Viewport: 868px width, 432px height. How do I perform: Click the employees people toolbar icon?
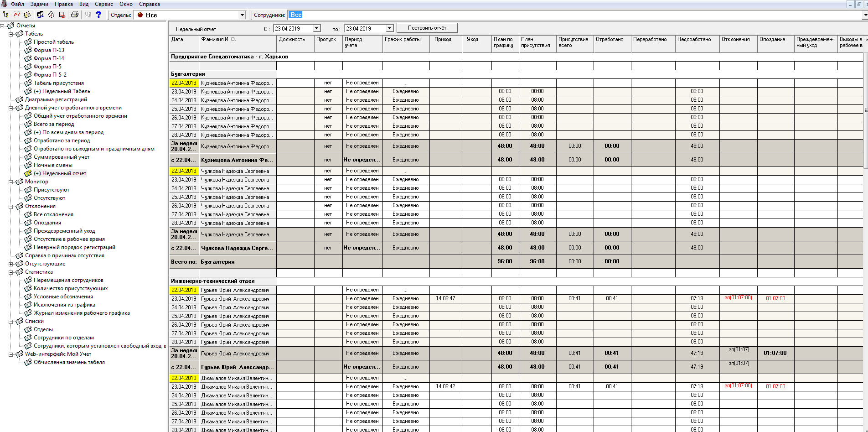(40, 15)
